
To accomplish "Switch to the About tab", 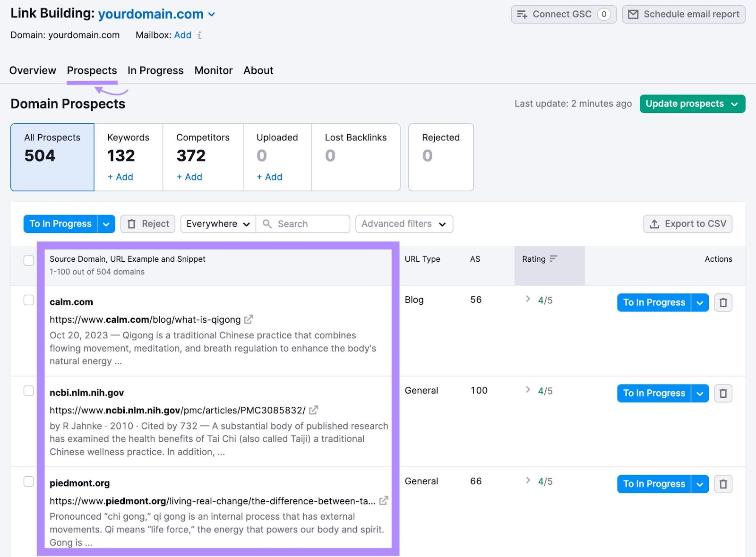I will pos(258,70).
